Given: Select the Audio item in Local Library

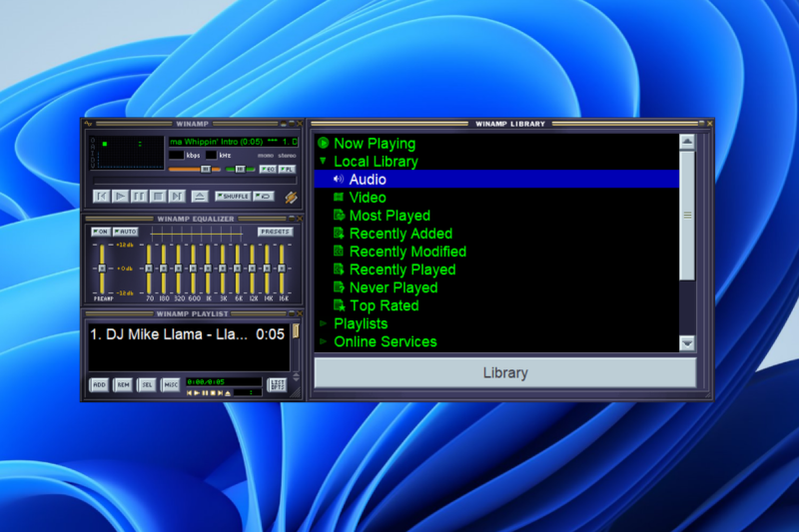Looking at the screenshot, I should tap(496, 180).
